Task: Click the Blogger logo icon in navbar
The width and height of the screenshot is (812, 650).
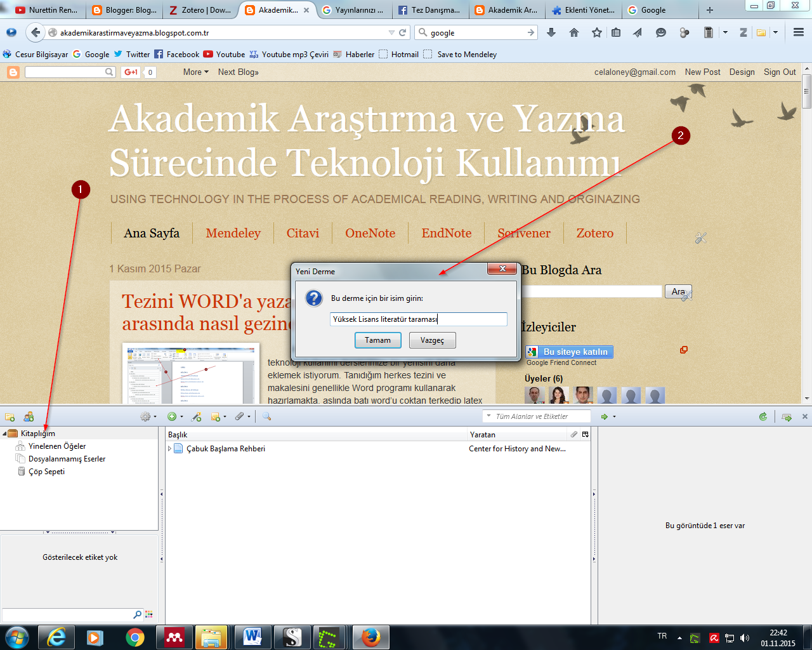Action: point(13,72)
